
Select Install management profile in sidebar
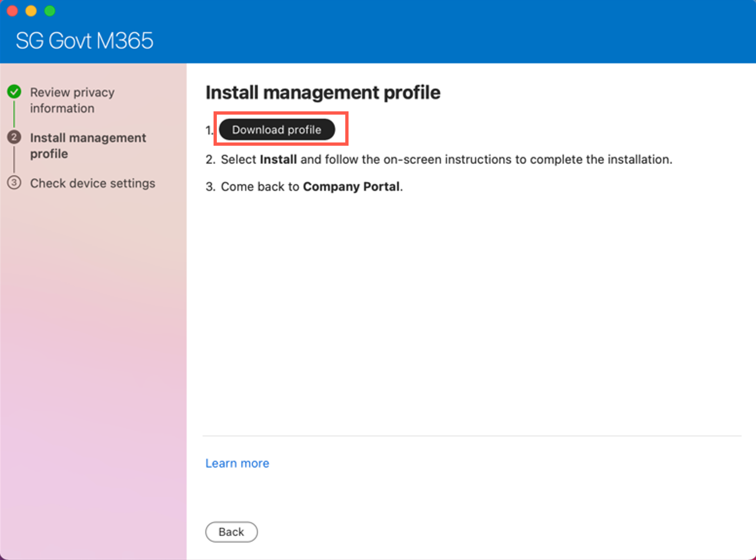(x=88, y=146)
